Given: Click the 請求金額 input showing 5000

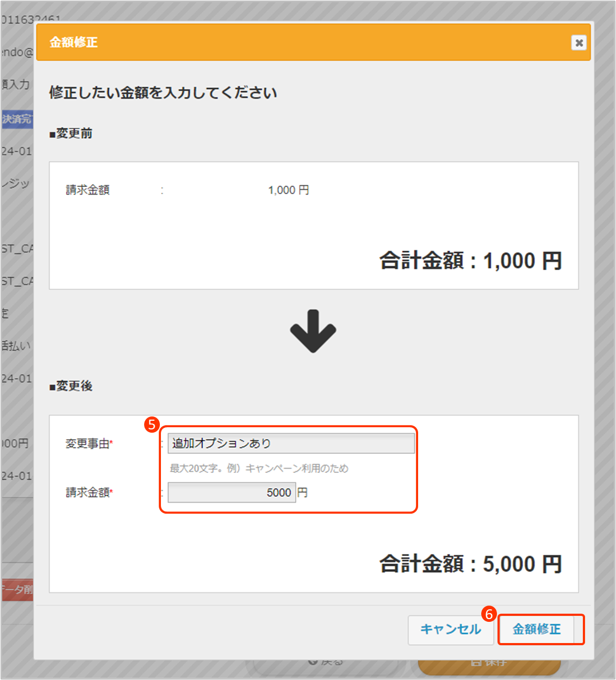Looking at the screenshot, I should coord(232,492).
